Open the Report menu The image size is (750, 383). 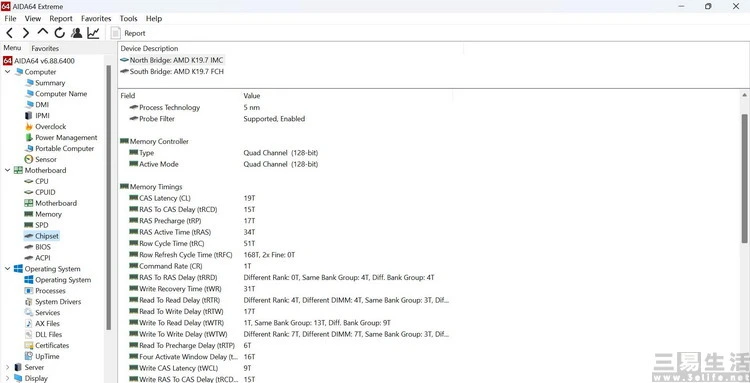[61, 19]
